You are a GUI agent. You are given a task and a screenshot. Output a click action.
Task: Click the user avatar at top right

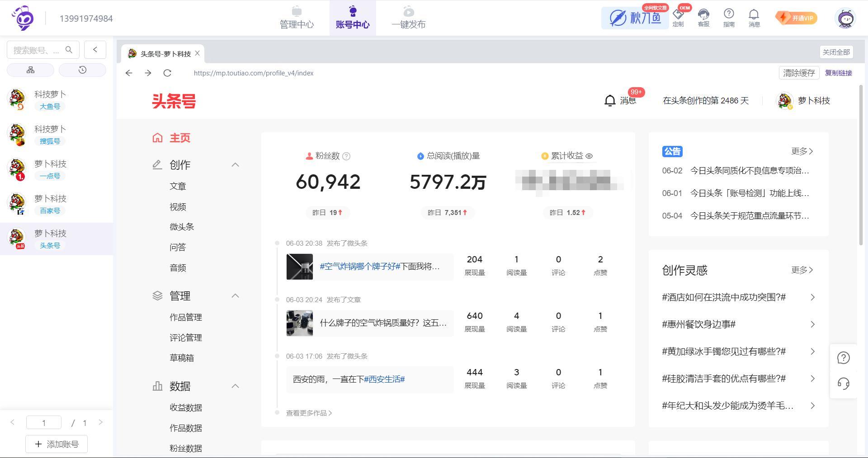[x=845, y=19]
